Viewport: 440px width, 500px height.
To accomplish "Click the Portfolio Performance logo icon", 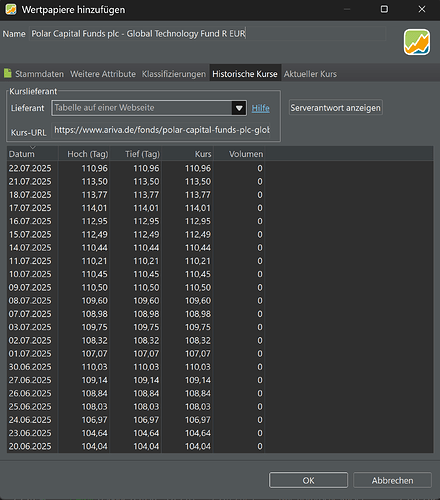I will click(417, 42).
